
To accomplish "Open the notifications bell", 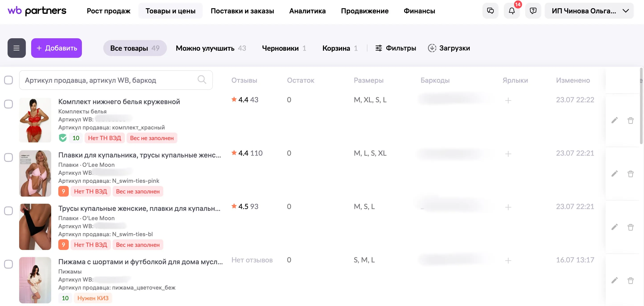I will pos(512,11).
